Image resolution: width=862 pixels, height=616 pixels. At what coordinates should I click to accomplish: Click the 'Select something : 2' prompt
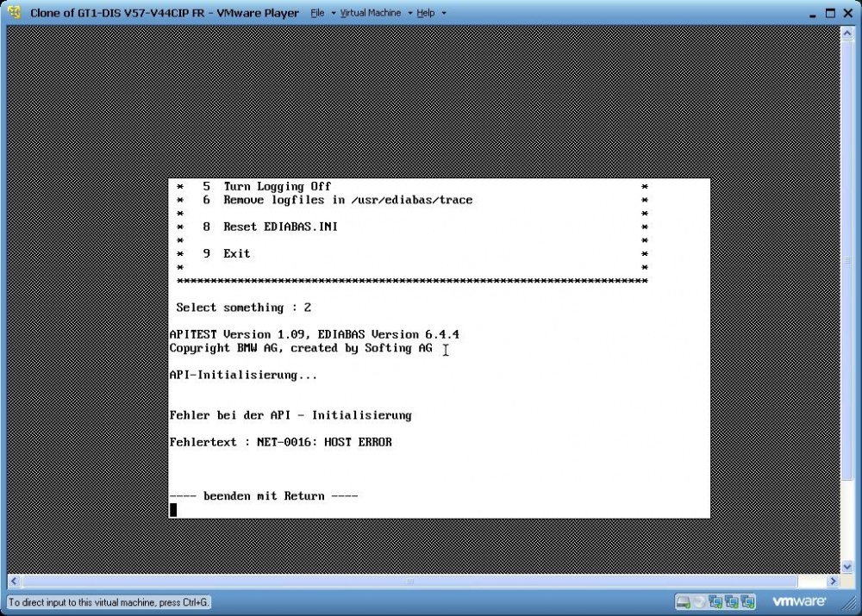coord(244,308)
